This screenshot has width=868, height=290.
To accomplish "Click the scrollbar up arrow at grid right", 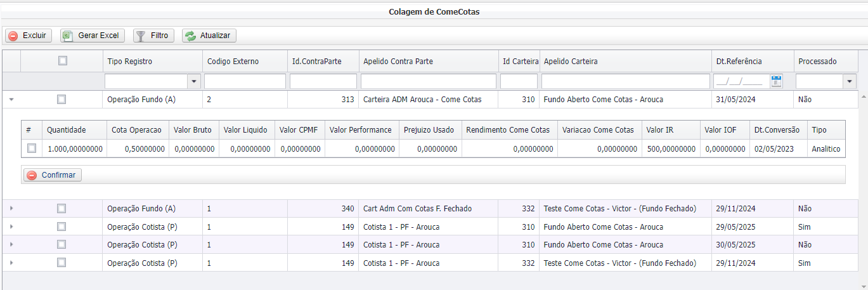I will pos(863,96).
